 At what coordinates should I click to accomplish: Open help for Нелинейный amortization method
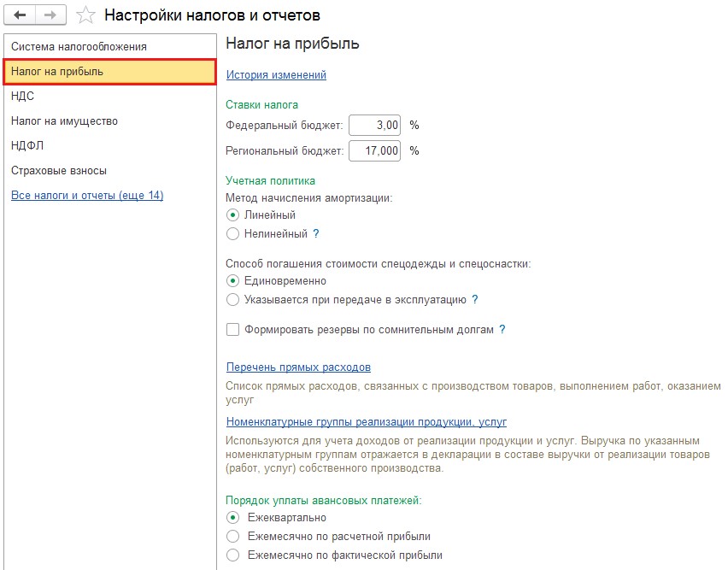(316, 233)
